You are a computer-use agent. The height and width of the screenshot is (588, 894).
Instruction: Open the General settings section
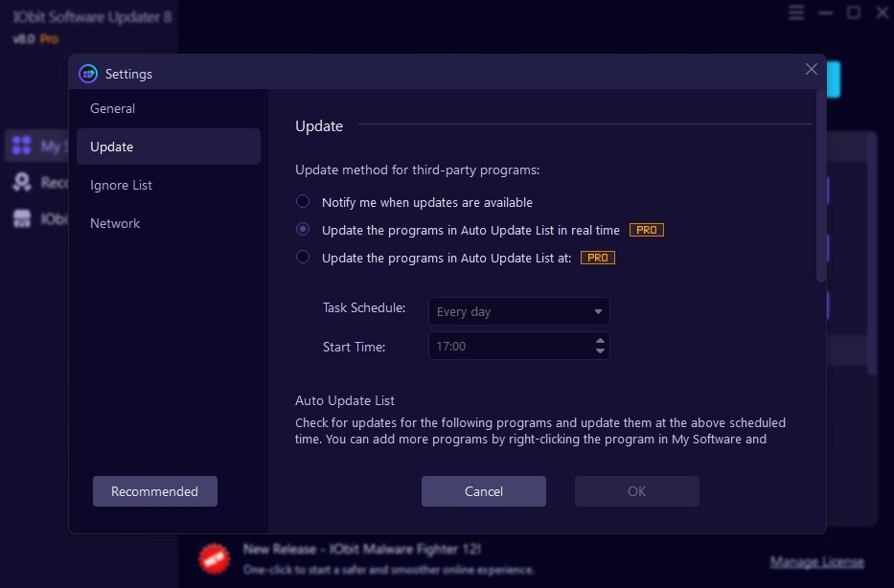click(x=112, y=108)
